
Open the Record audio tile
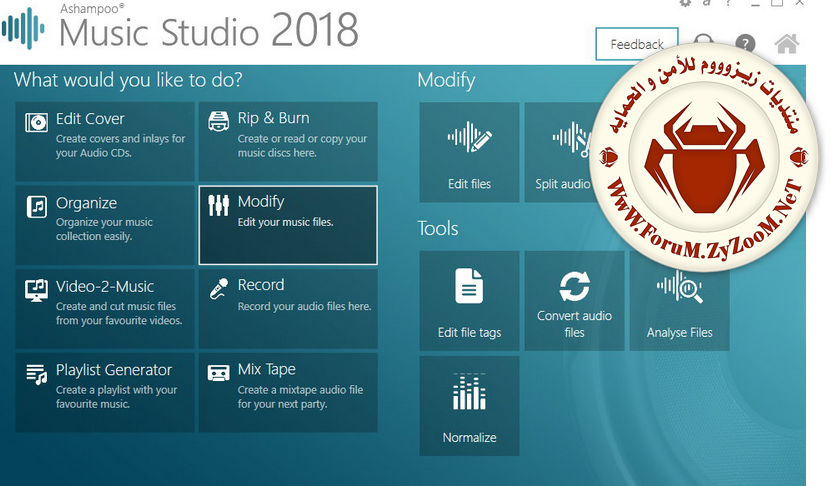pos(288,309)
